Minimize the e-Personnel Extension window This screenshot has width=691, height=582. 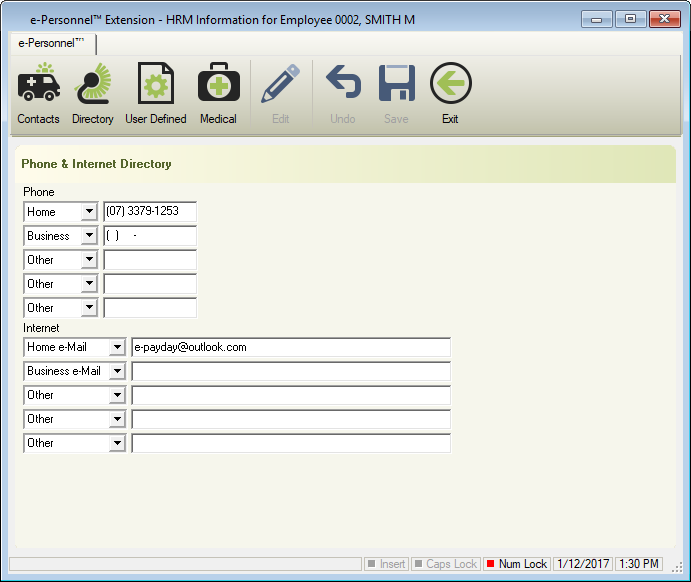596,19
